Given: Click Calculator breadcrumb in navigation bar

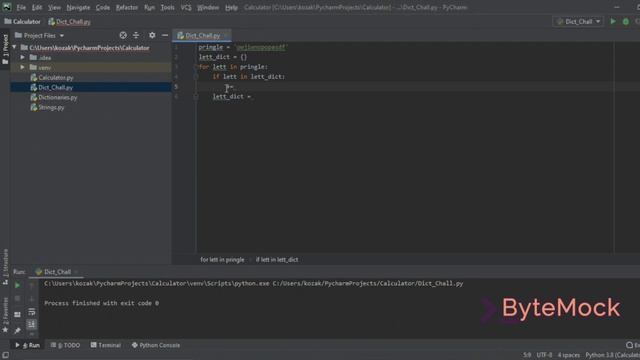Looking at the screenshot, I should (x=22, y=22).
